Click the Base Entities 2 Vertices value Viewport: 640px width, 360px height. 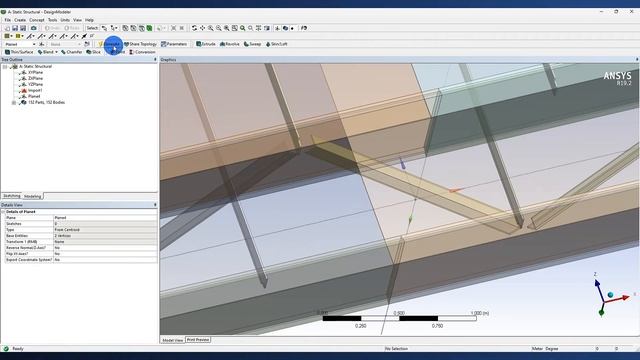click(x=105, y=236)
